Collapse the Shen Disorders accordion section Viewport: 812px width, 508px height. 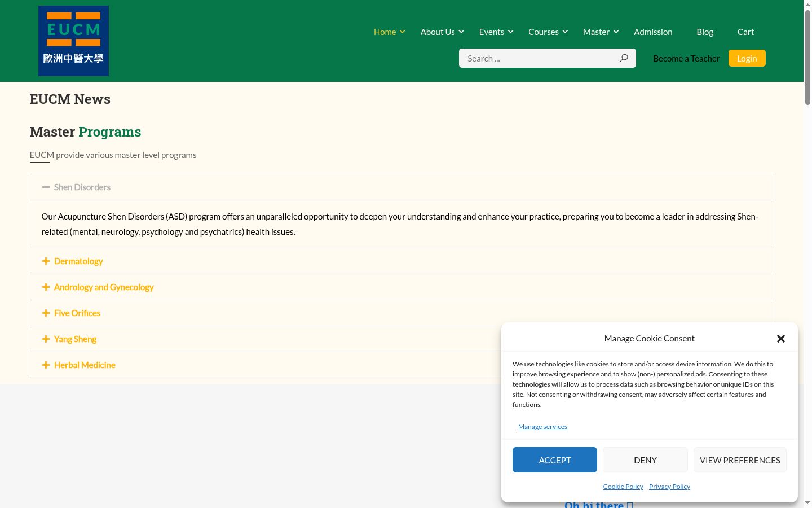click(401, 187)
